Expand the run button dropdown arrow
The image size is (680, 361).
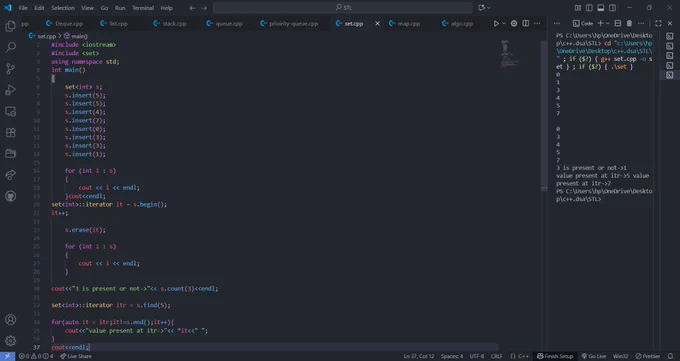504,23
